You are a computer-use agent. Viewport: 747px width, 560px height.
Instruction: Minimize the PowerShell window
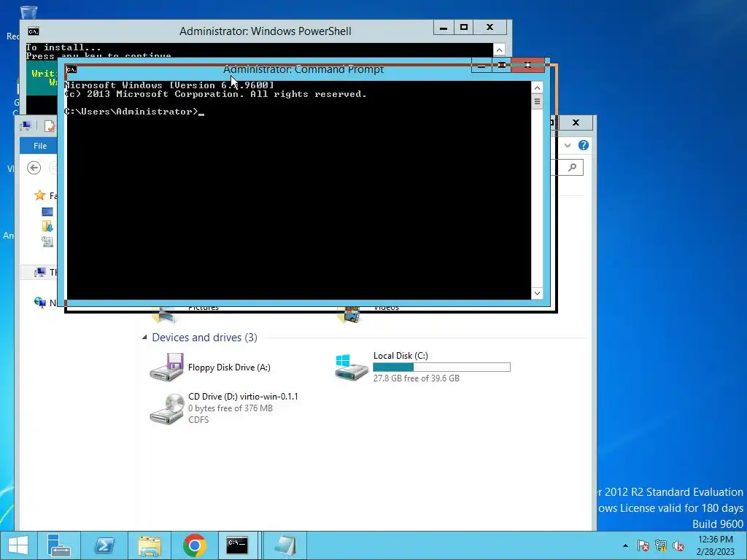pos(444,27)
